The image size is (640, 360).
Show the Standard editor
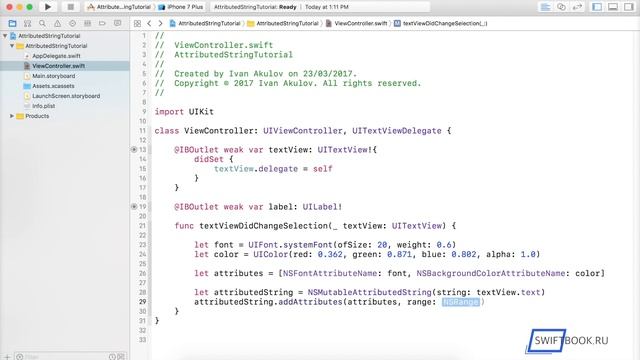(545, 7)
